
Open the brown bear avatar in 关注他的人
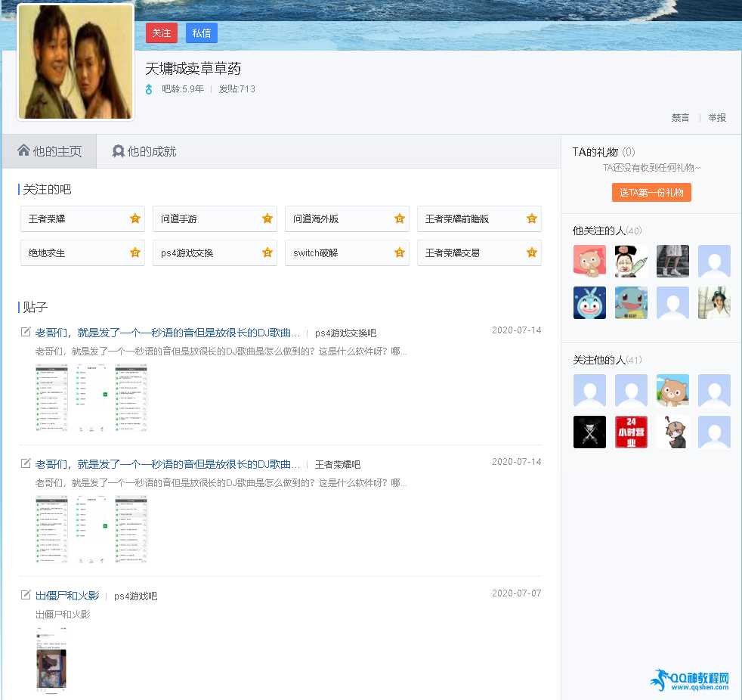click(673, 391)
